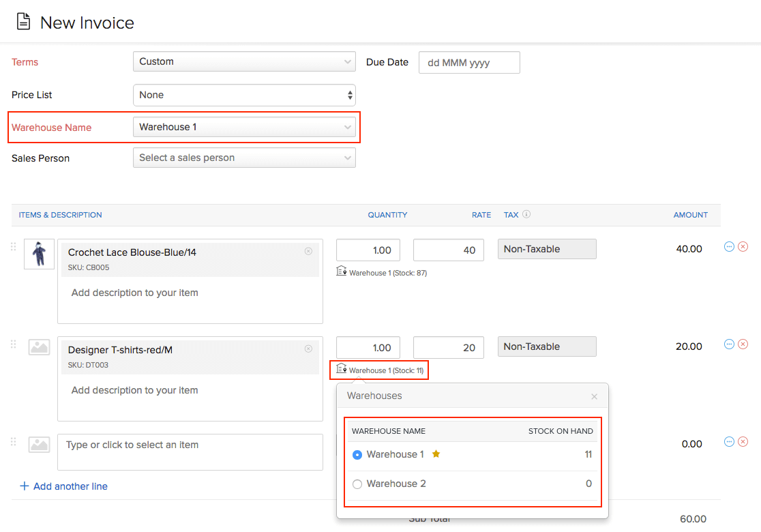This screenshot has height=532, width=761.
Task: Open Non-Taxable tax dropdown for Designer T-shirts
Action: click(547, 346)
